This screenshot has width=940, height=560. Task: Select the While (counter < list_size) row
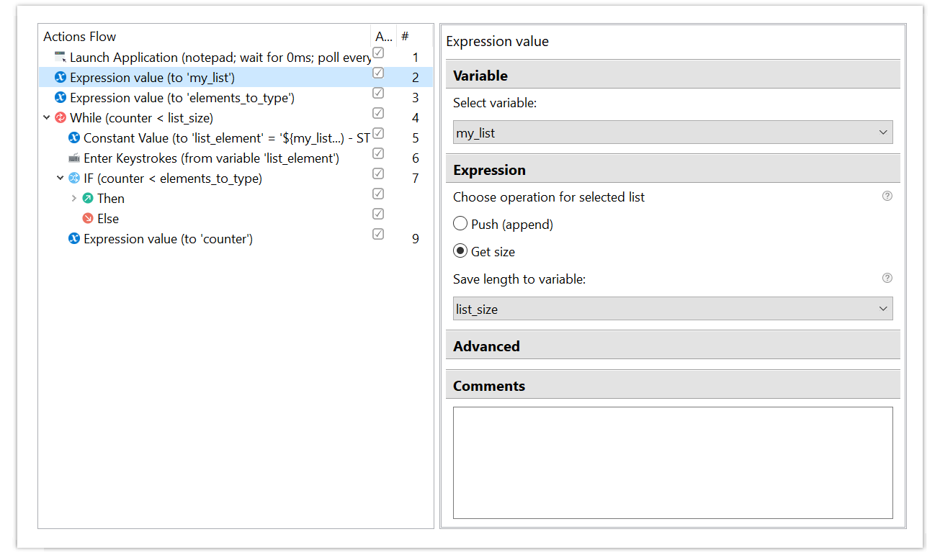[x=236, y=117]
